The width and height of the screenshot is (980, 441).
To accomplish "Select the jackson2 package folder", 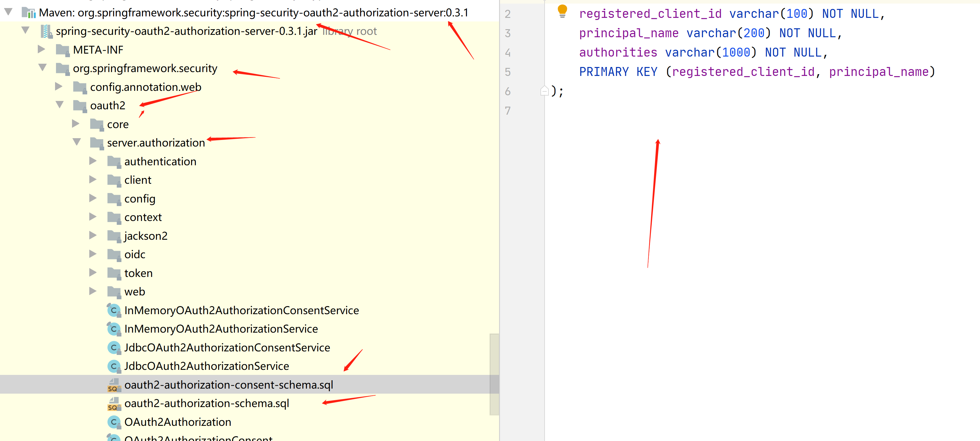I will point(146,236).
